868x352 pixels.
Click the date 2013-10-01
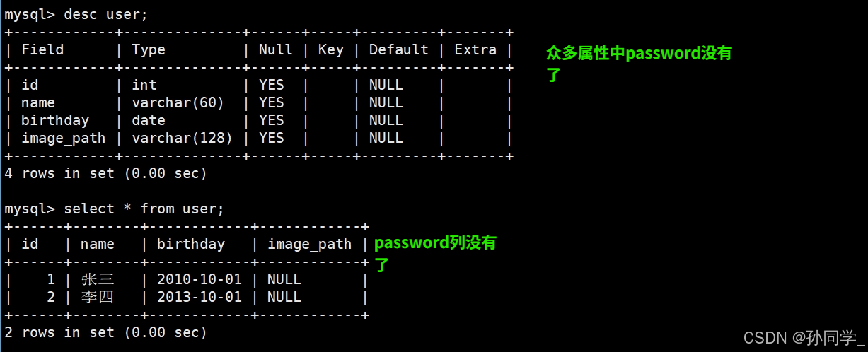tap(199, 297)
